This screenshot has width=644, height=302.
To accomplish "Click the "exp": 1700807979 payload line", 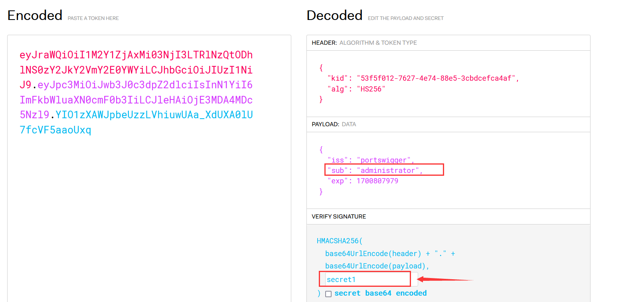I will tap(363, 181).
